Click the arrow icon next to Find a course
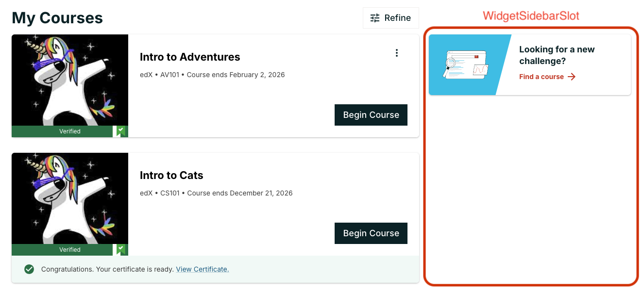 tap(572, 77)
